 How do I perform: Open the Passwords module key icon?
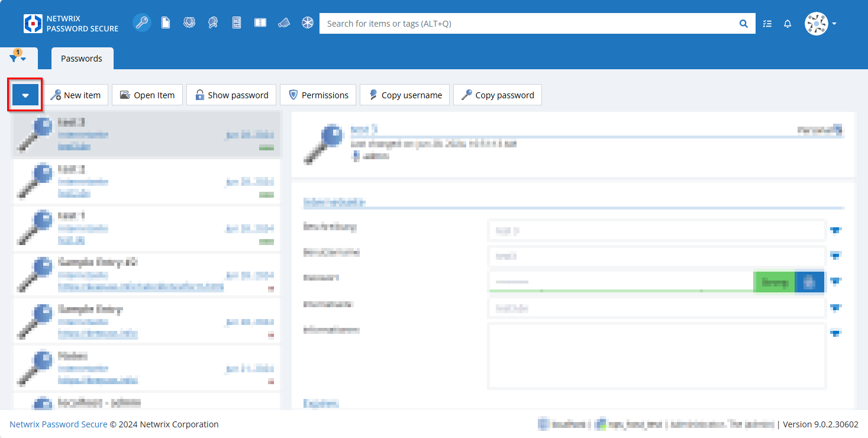point(142,23)
